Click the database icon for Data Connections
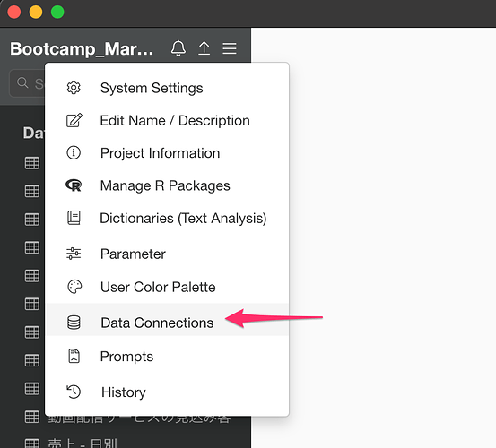 (74, 323)
